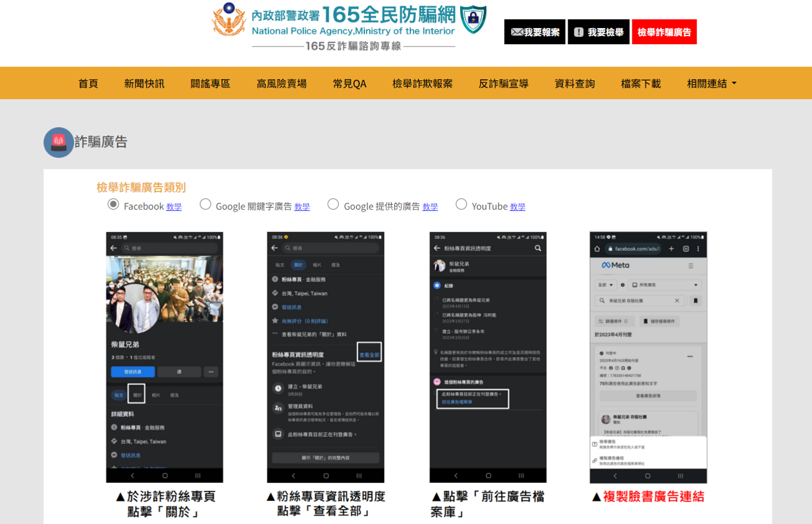Select the Facebook radio button

(113, 204)
